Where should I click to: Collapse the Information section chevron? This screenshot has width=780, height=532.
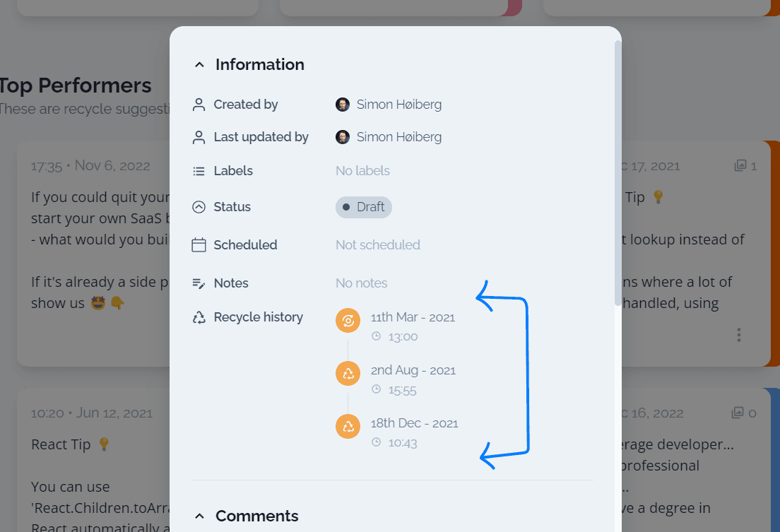coord(199,65)
